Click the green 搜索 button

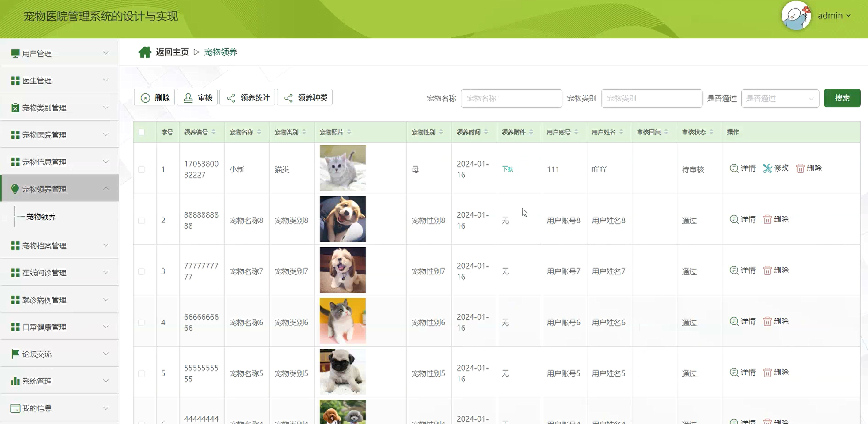(x=842, y=98)
